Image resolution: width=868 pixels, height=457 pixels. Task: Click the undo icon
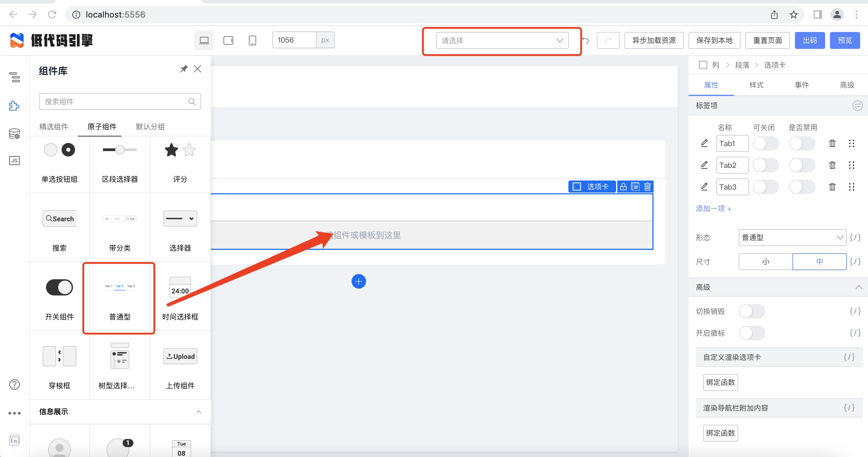[x=586, y=40]
